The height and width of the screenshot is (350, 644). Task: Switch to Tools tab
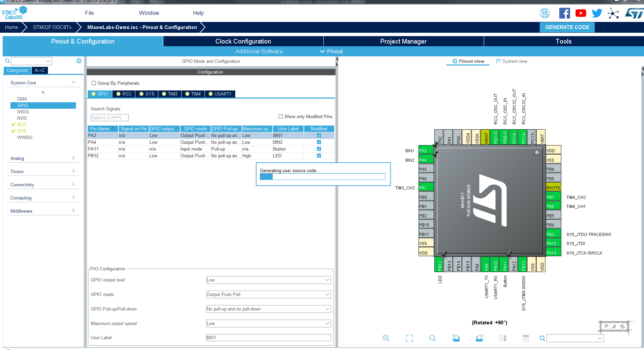click(564, 41)
